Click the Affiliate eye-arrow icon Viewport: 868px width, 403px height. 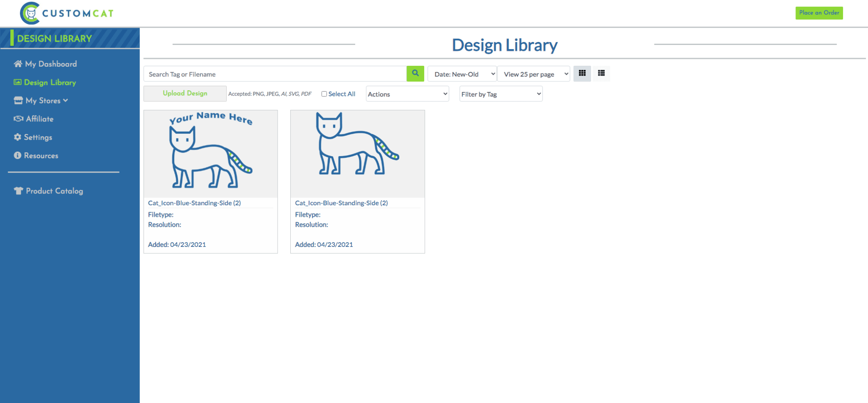17,118
